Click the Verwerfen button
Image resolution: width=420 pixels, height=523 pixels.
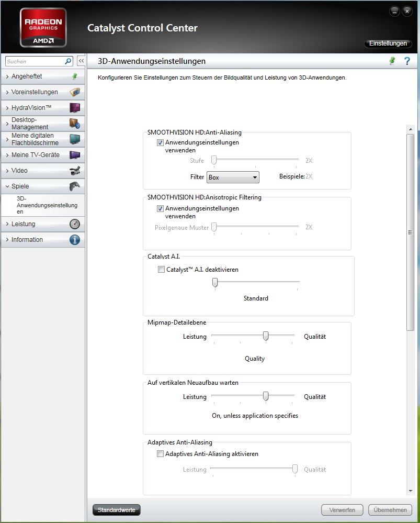click(x=342, y=510)
